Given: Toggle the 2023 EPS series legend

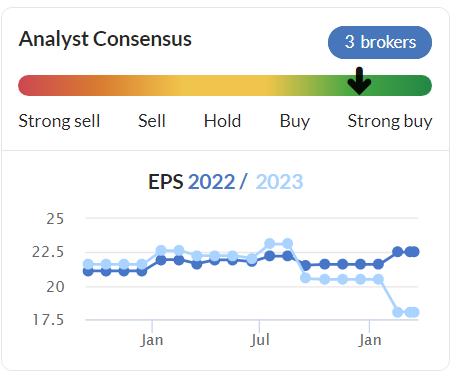Looking at the screenshot, I should (279, 182).
